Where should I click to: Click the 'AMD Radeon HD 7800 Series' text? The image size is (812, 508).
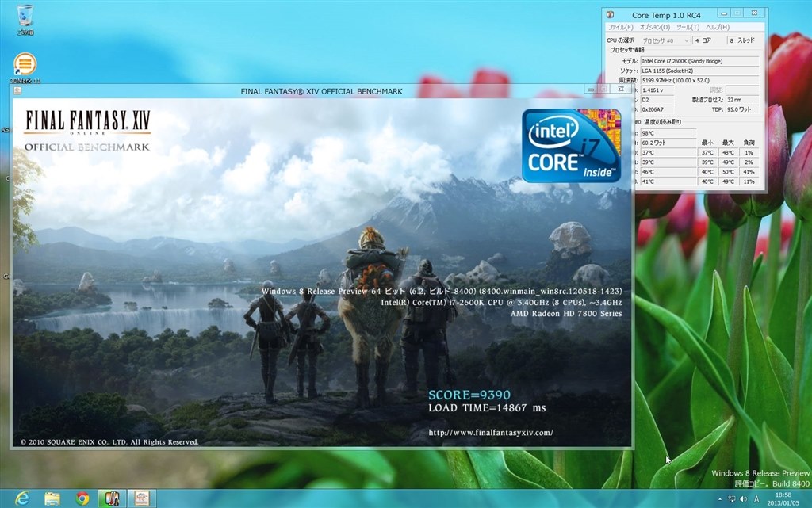point(566,314)
